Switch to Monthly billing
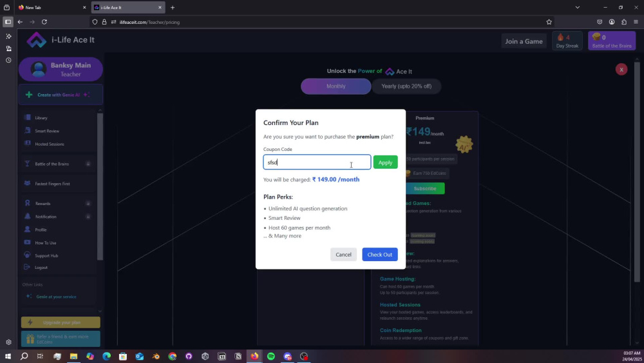Screen dimensions: 644x363 [336, 86]
